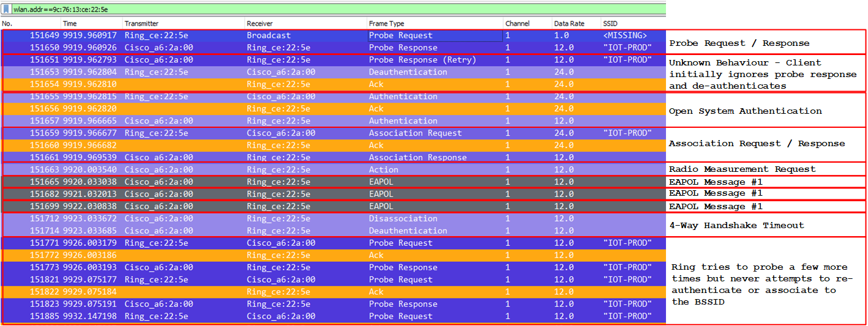Select packet 151699 EAPOL row
This screenshot has height=326, width=868.
(x=333, y=207)
